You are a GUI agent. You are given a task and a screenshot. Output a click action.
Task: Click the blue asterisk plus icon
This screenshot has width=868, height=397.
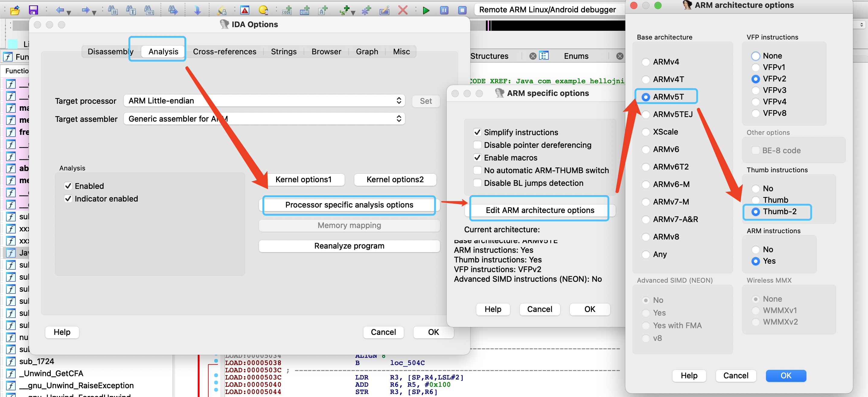click(x=366, y=10)
